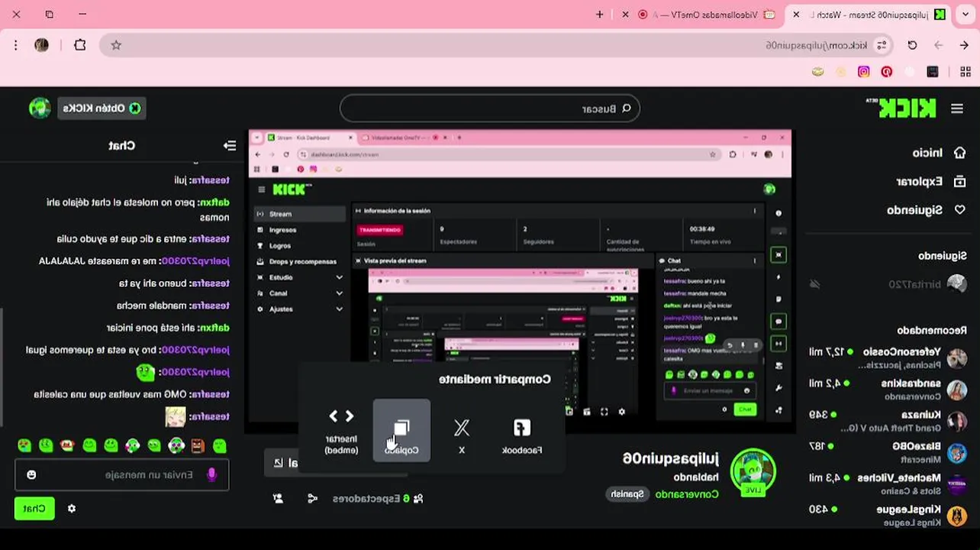
Task: Open site information icon in address bar
Action: 882,46
